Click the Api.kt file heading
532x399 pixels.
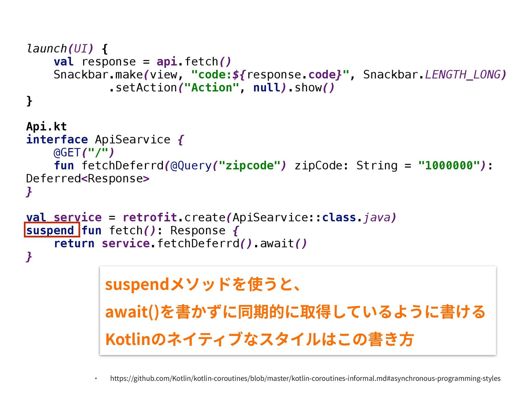tap(47, 126)
